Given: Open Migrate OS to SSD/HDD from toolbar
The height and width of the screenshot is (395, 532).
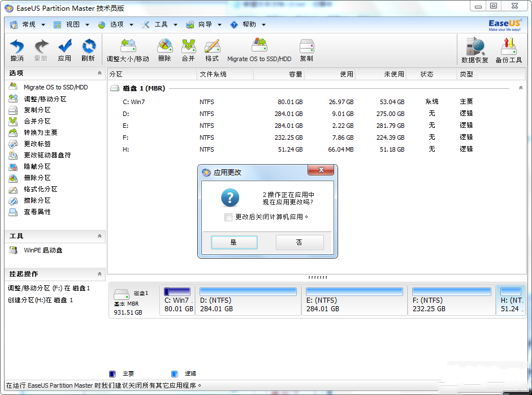Looking at the screenshot, I should (259, 50).
